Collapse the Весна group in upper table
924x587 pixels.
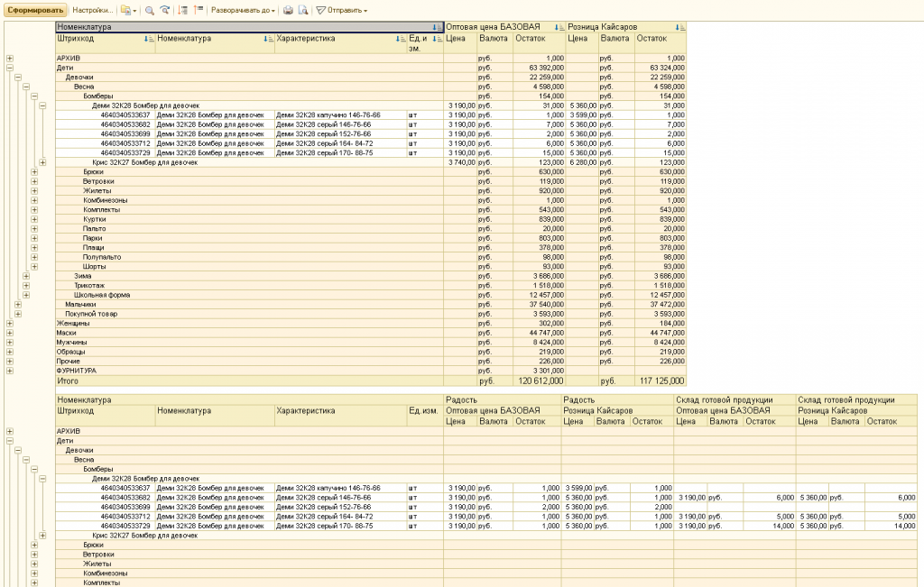[x=26, y=87]
